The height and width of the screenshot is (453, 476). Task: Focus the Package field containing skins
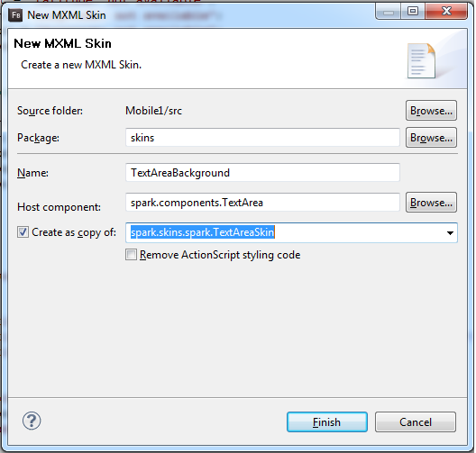[x=262, y=138]
